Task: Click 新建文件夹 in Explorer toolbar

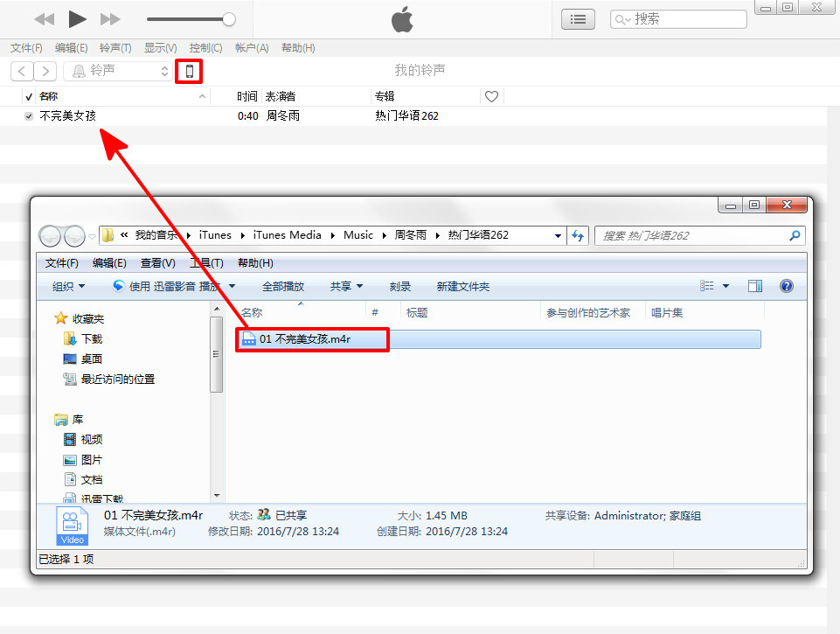Action: (463, 287)
